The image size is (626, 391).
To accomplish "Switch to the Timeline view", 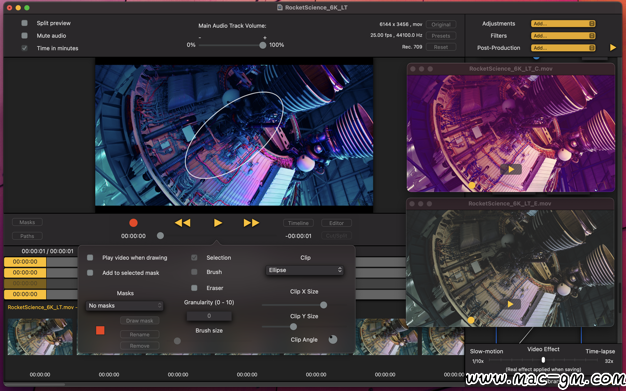I will (298, 223).
